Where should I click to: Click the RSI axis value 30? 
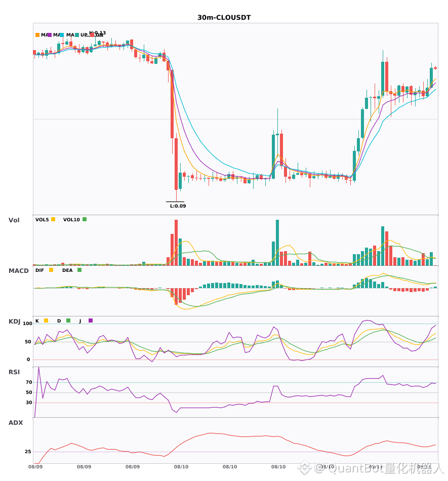pos(29,403)
